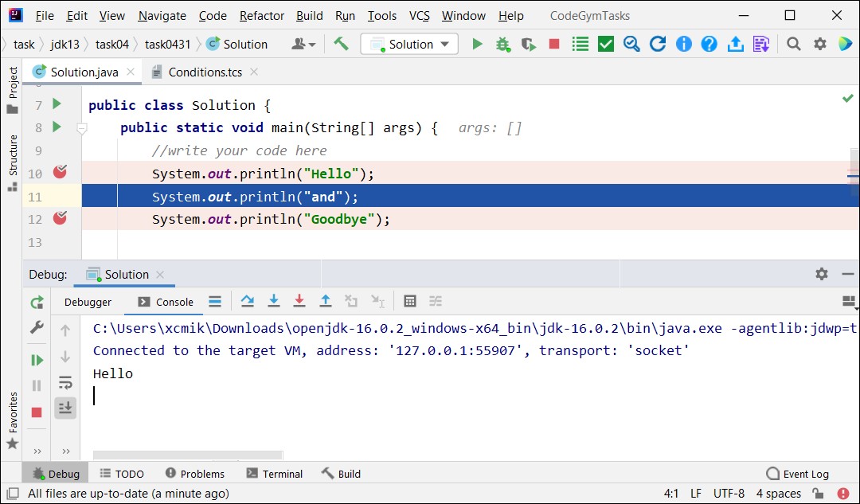The width and height of the screenshot is (860, 504).
Task: Rerun Solution debug session
Action: coord(37,303)
